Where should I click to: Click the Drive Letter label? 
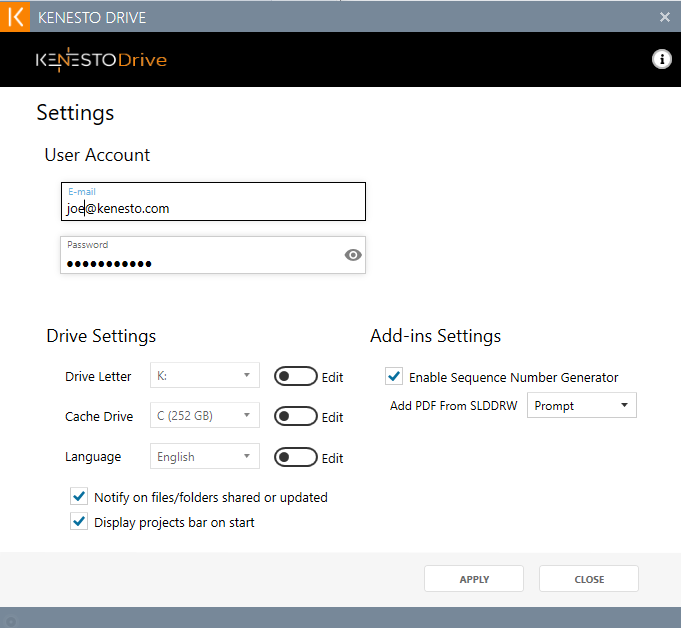[98, 377]
